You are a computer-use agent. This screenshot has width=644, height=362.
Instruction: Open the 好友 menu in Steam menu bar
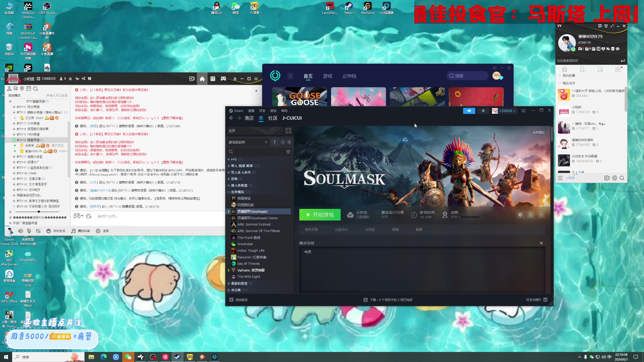262,111
